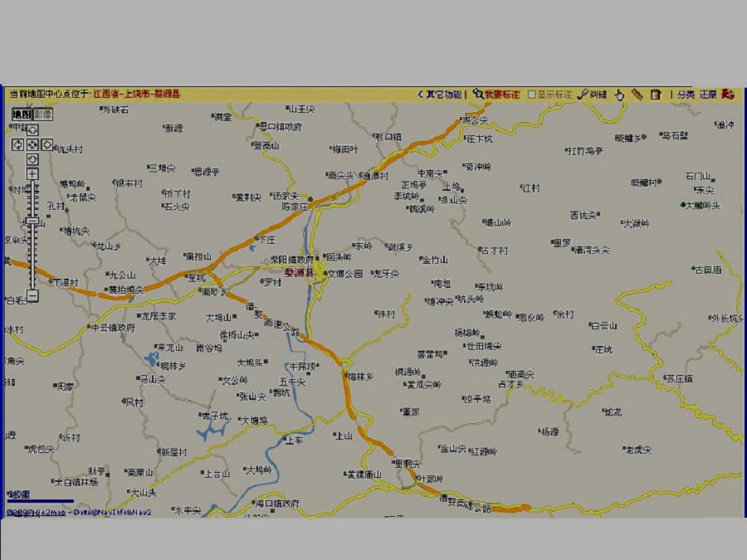Expand the 其它功能 menu
Screen dimensions: 747x560
[441, 95]
